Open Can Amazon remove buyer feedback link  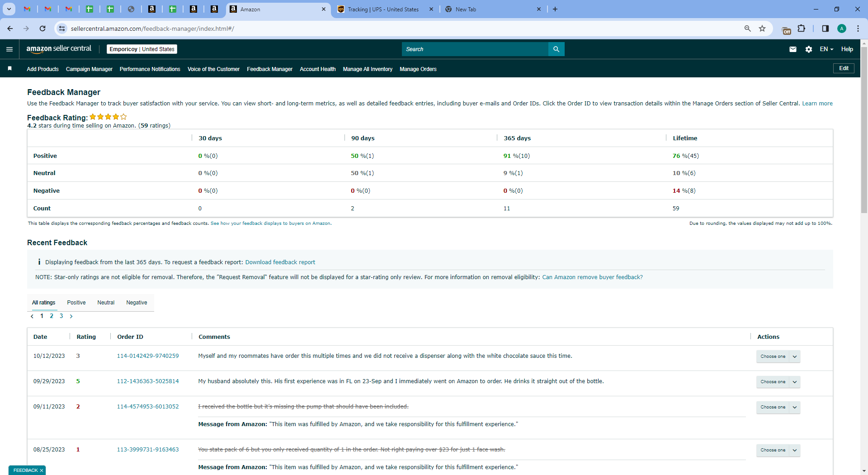[592, 277]
